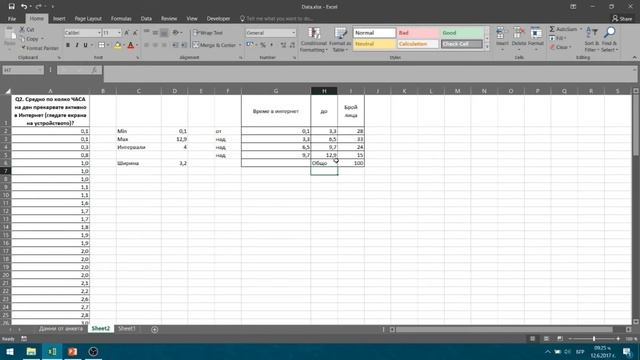This screenshot has height=360, width=640.
Task: Open Excel from the Windows taskbar
Action: click(x=52, y=351)
